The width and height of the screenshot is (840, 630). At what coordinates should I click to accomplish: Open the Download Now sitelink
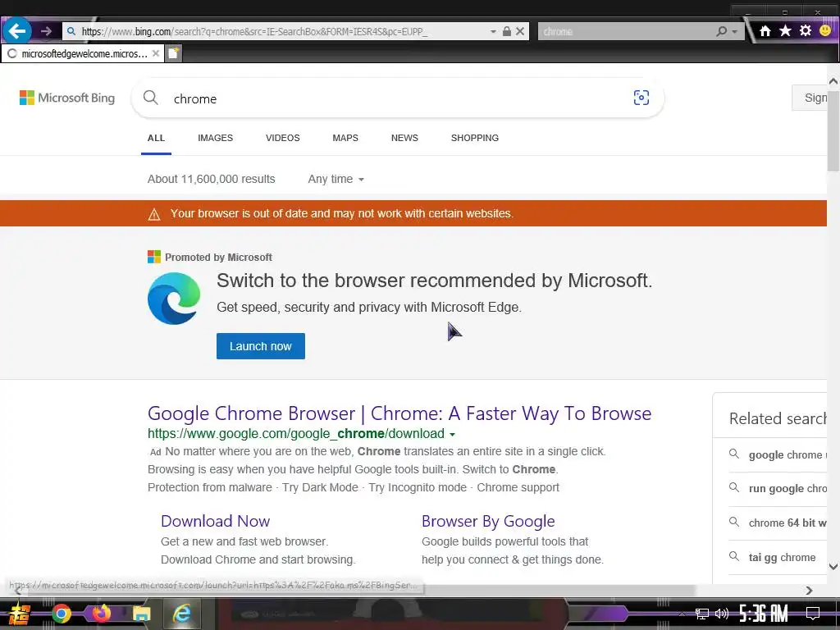click(215, 521)
